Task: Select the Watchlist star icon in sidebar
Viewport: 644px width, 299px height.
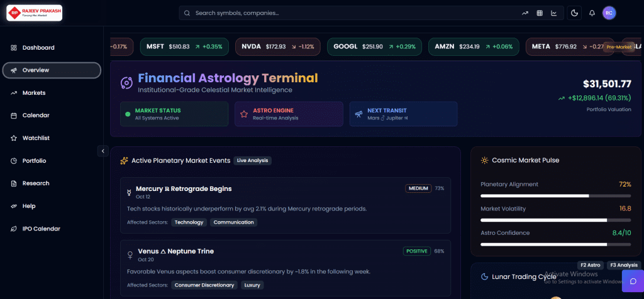Action: click(14, 138)
